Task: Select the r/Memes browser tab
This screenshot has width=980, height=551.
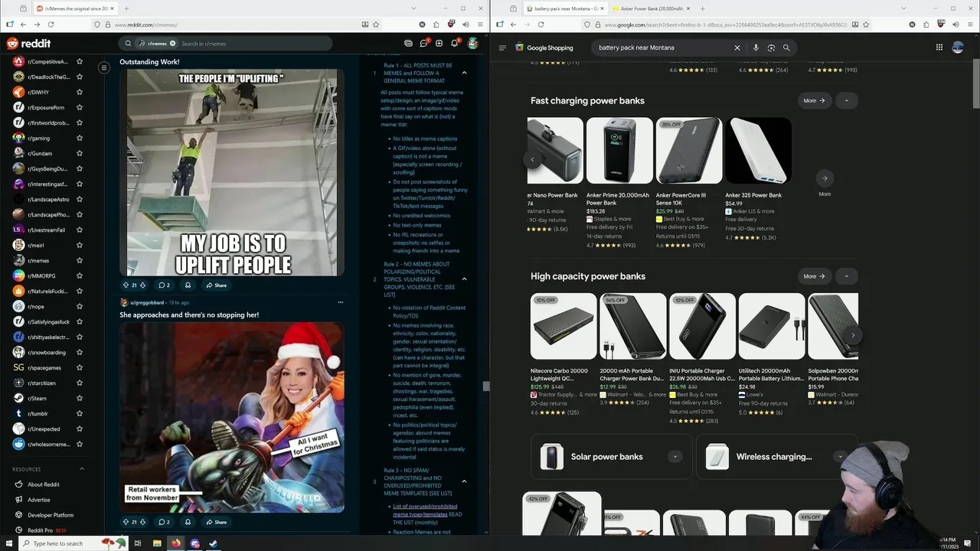Action: 75,8
